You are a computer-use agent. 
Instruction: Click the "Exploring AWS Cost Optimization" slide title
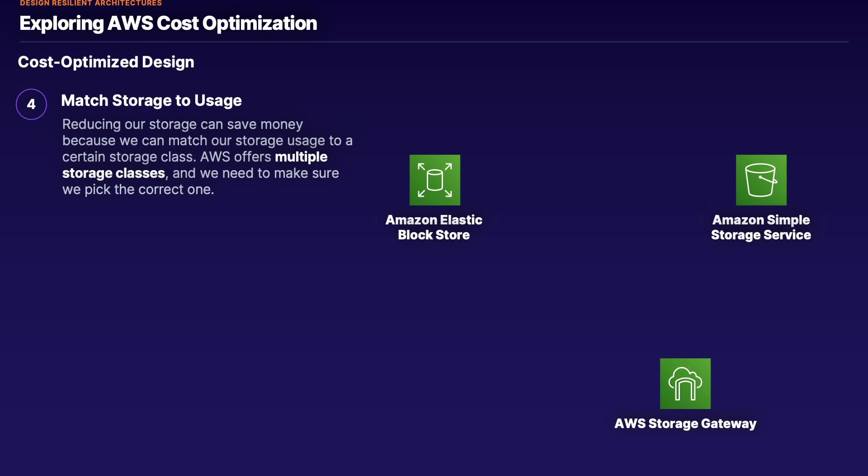click(168, 24)
